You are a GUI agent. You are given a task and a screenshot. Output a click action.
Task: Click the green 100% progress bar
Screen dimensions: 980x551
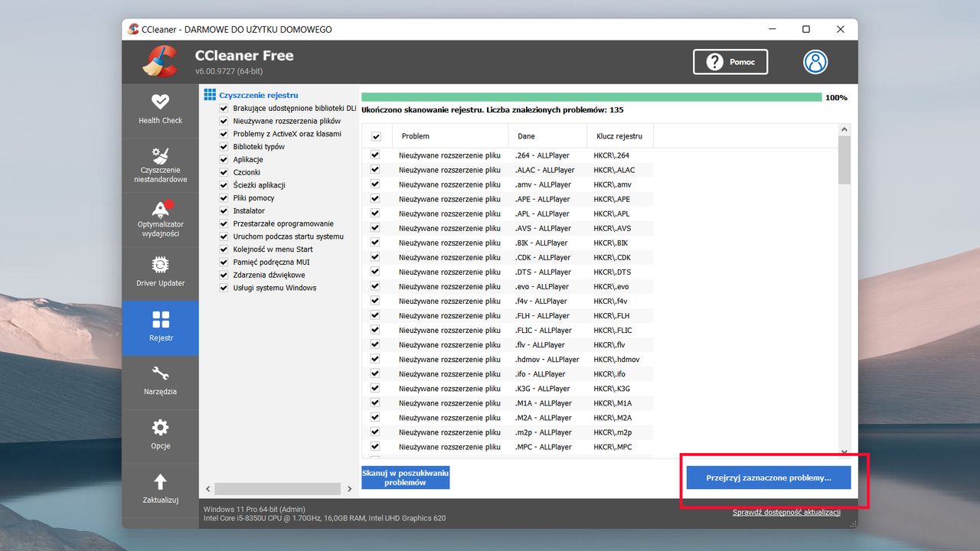pyautogui.click(x=590, y=97)
